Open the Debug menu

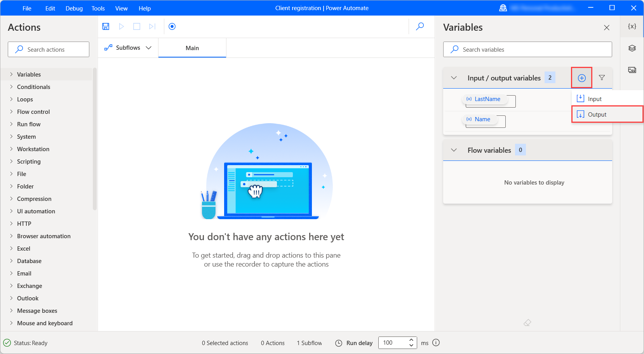74,8
